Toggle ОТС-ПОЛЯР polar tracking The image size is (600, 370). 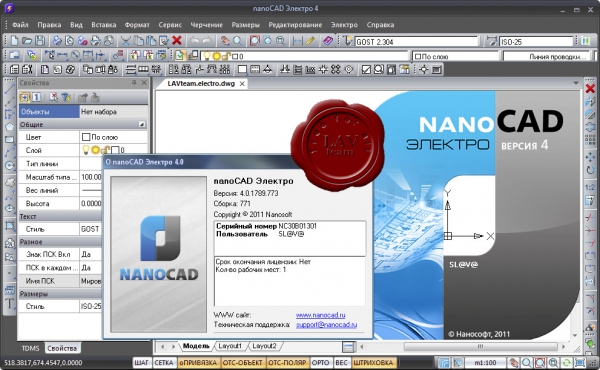(x=287, y=362)
